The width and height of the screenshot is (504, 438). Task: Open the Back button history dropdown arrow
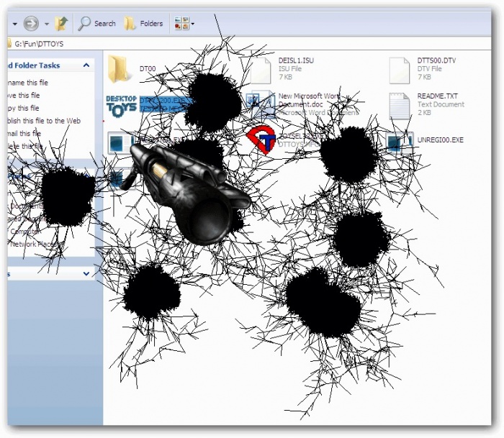[15, 24]
